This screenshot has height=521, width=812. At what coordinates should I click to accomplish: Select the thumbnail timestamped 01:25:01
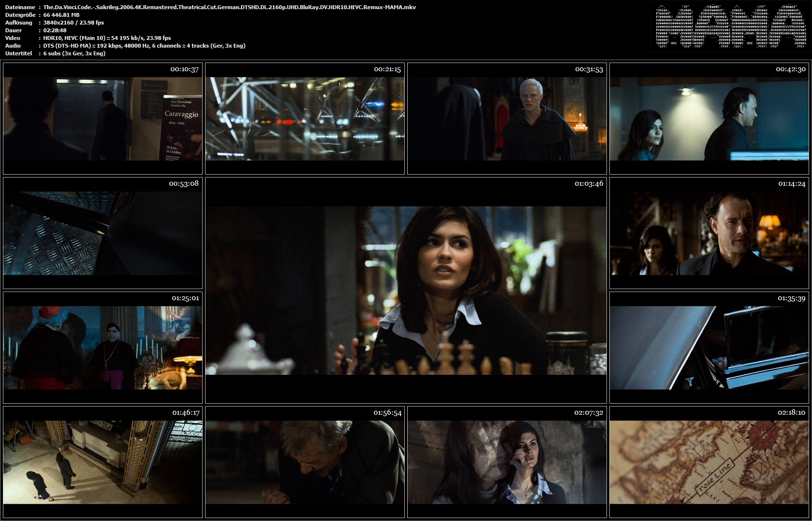[103, 347]
